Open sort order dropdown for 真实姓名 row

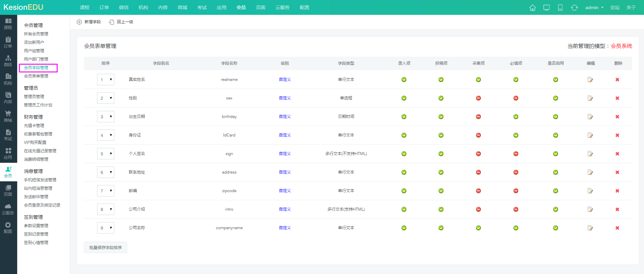coord(106,80)
